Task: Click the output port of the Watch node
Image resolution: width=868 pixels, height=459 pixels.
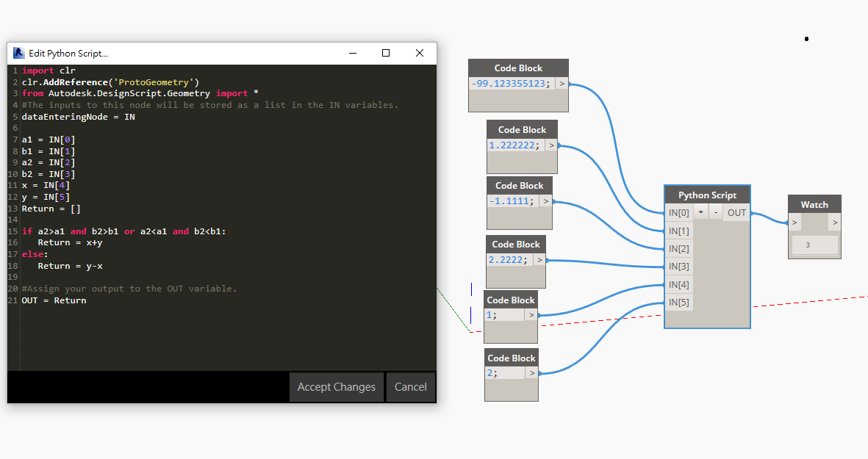Action: [836, 220]
